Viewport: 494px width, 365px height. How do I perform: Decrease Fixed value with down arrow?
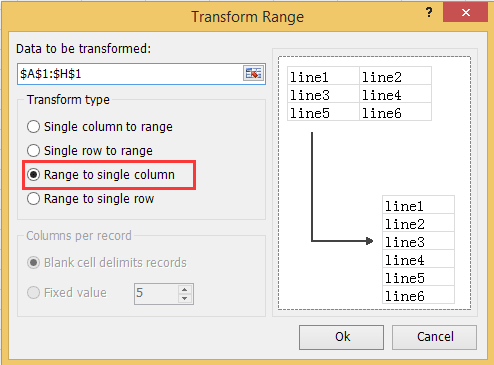coord(185,298)
